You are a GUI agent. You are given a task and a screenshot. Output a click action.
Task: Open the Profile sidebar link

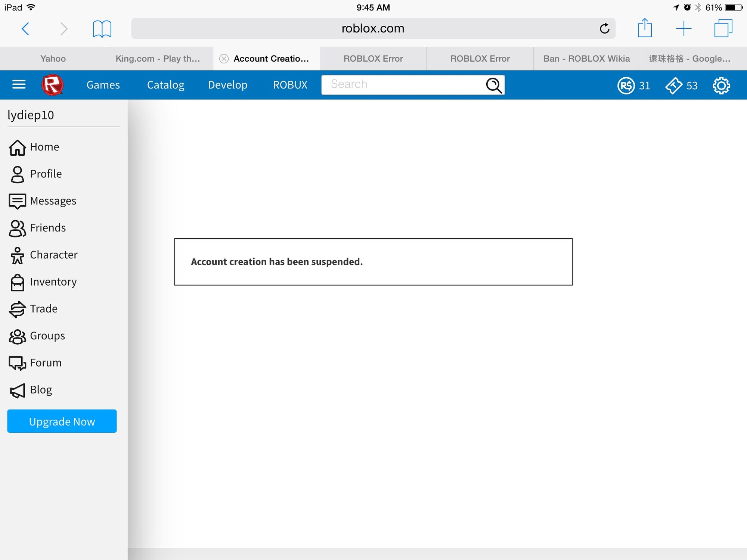tap(46, 174)
